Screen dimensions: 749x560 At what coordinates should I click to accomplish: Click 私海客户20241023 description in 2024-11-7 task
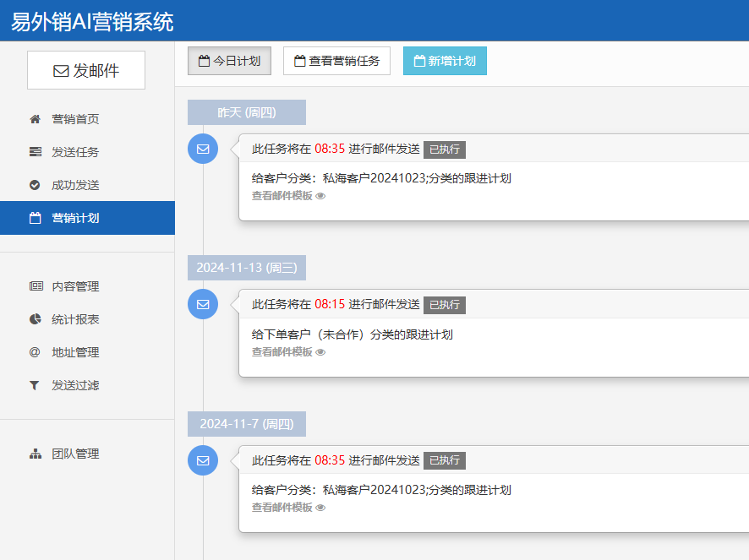381,490
